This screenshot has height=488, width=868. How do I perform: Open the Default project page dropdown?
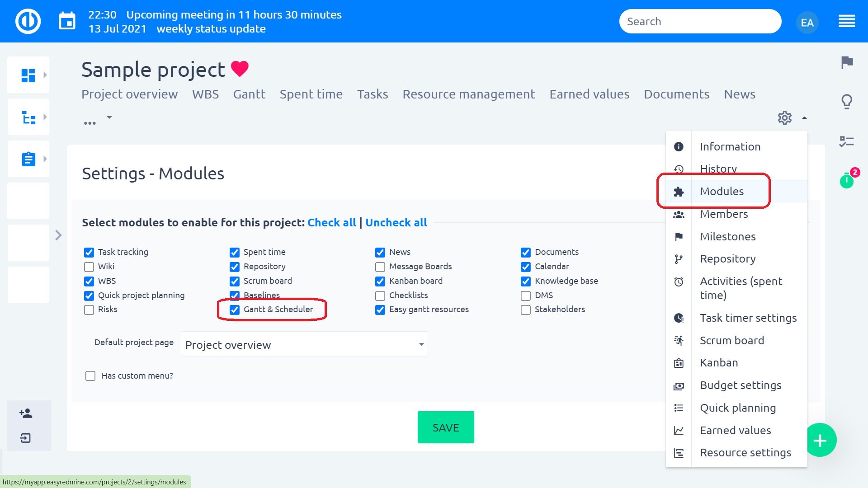(x=304, y=345)
